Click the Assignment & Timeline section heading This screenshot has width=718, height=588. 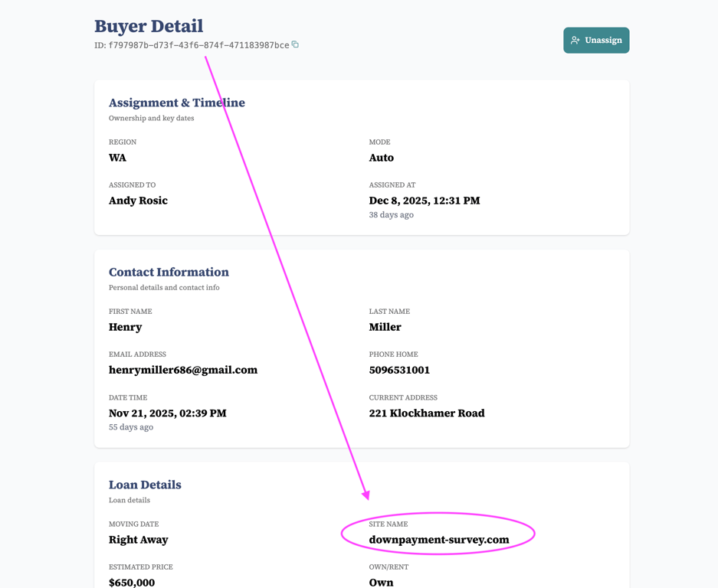click(177, 103)
